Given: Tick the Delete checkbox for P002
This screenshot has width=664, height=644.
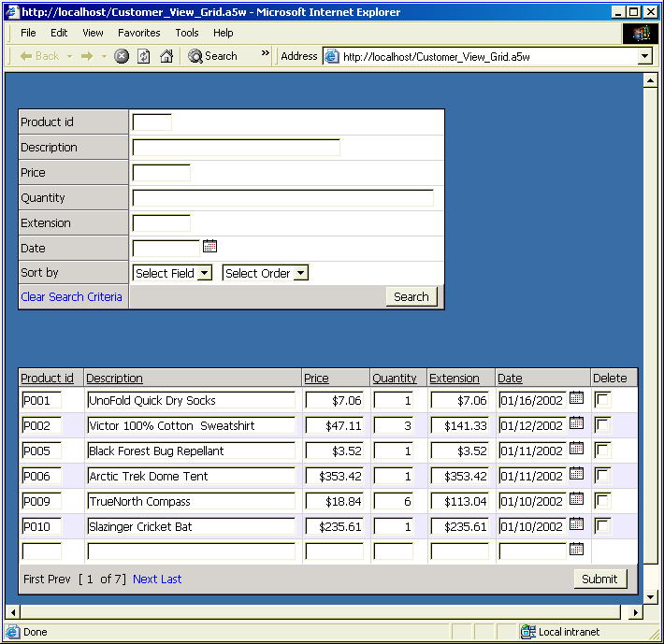Looking at the screenshot, I should point(602,425).
